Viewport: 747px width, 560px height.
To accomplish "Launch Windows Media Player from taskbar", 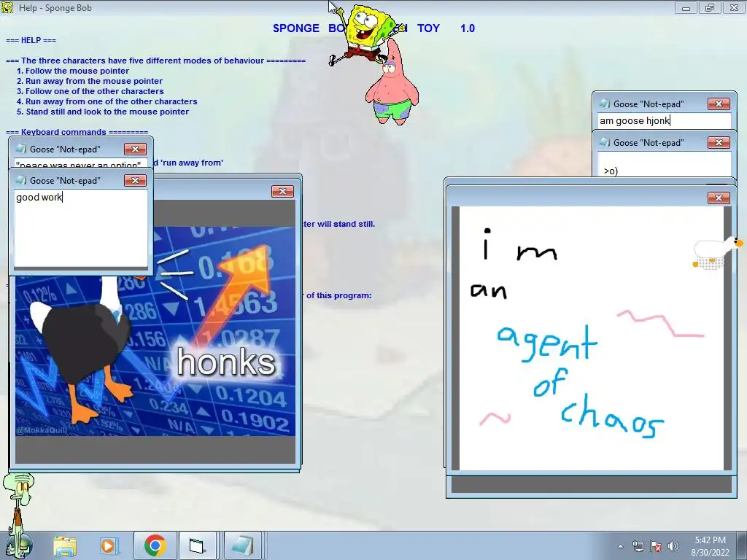I will pos(108,545).
